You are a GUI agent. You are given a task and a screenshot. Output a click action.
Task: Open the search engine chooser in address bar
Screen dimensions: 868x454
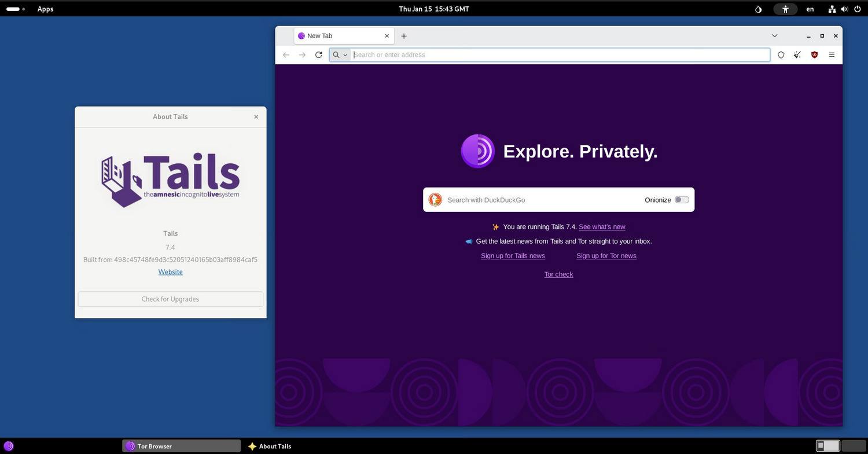(340, 55)
